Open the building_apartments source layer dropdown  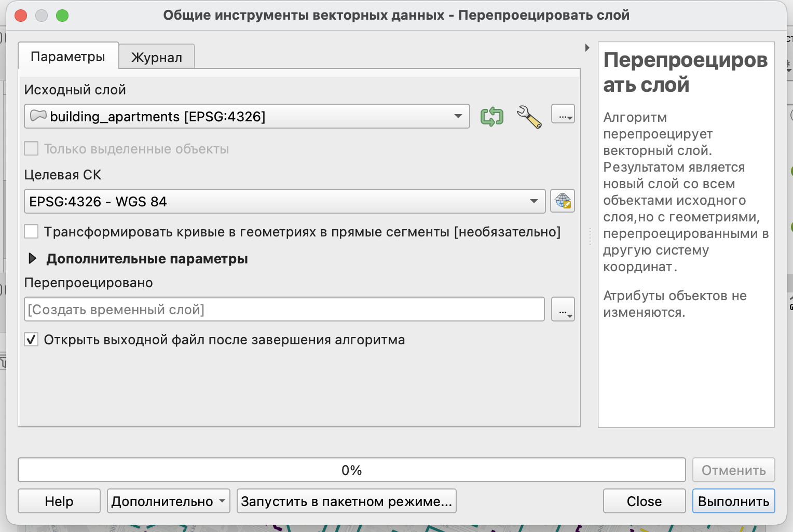247,116
